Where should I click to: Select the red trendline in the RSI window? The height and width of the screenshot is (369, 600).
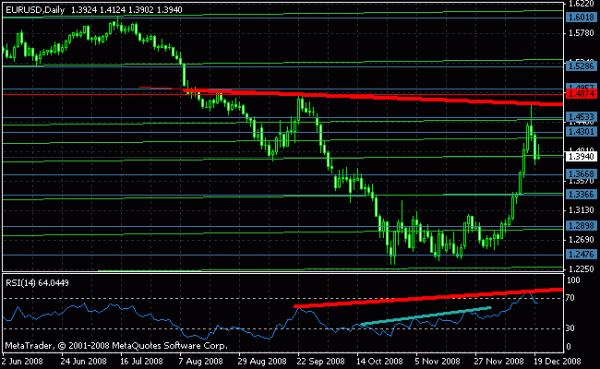(429, 297)
